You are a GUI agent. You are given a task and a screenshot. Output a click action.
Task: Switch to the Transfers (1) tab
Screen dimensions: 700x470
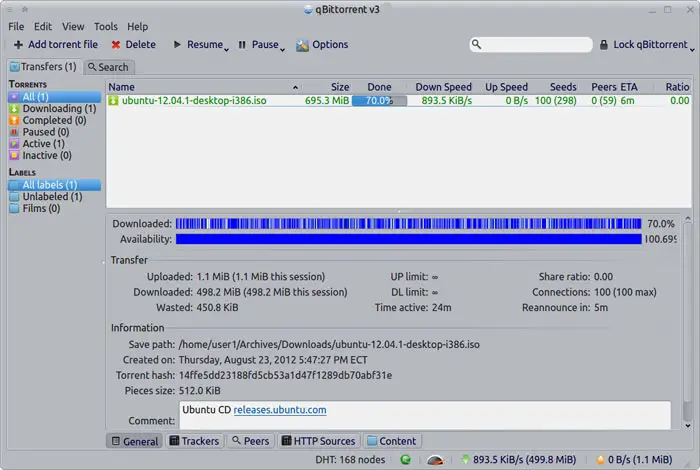pyautogui.click(x=44, y=67)
